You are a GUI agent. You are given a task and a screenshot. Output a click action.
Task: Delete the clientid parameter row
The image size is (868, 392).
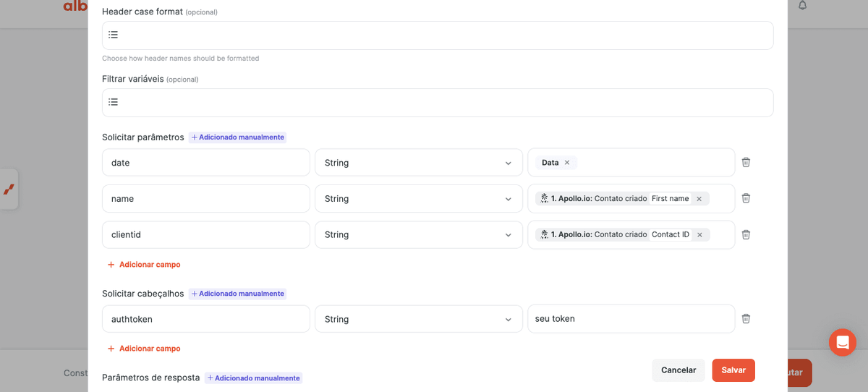coord(746,234)
